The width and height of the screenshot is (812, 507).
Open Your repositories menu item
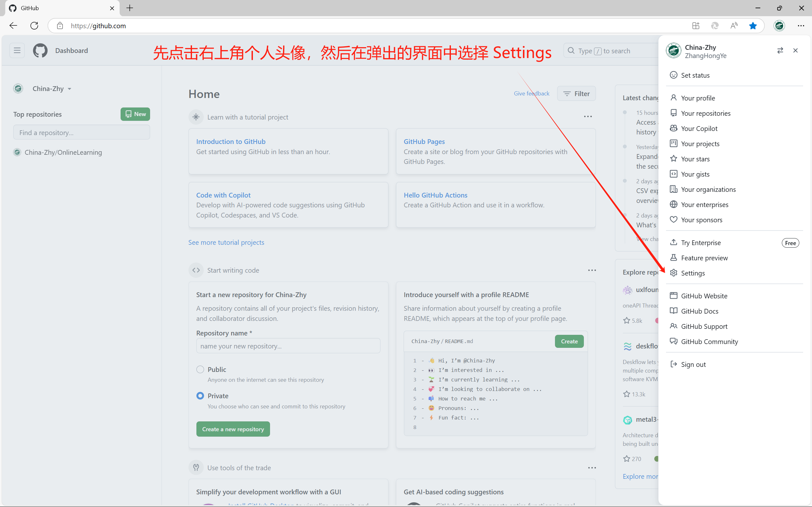[735, 113]
